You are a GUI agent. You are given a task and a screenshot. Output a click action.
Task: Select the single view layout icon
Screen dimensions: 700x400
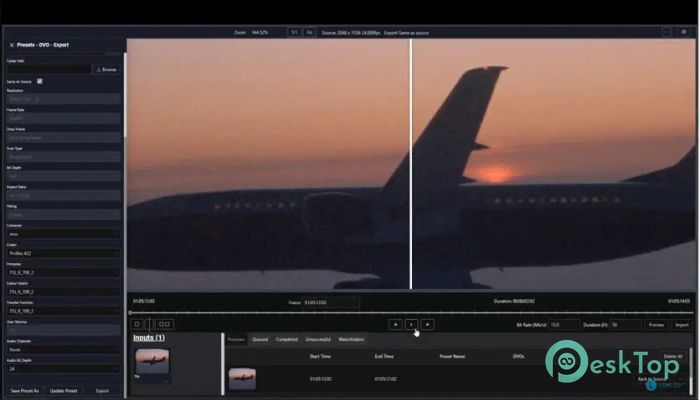[137, 324]
